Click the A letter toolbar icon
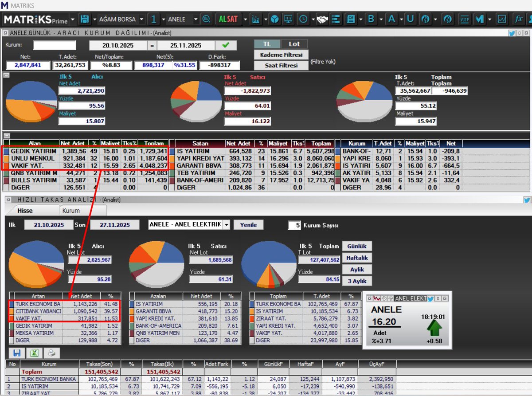This screenshot has height=396, width=532. (391, 19)
